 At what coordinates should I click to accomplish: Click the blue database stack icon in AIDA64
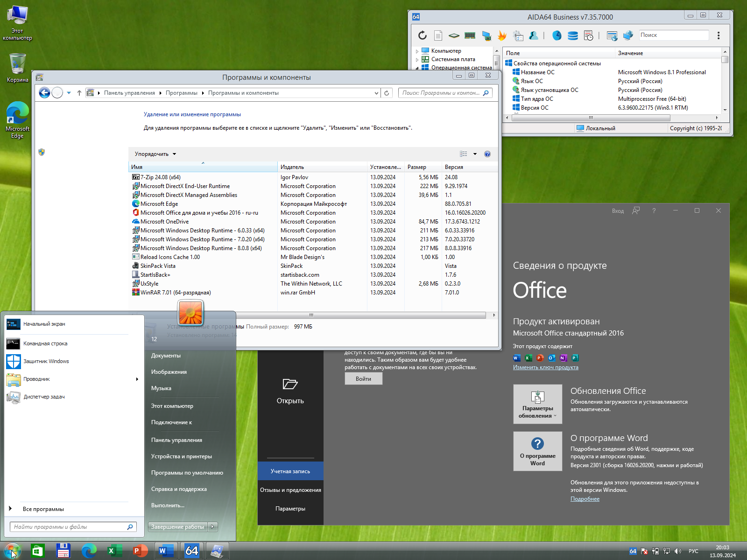(573, 35)
